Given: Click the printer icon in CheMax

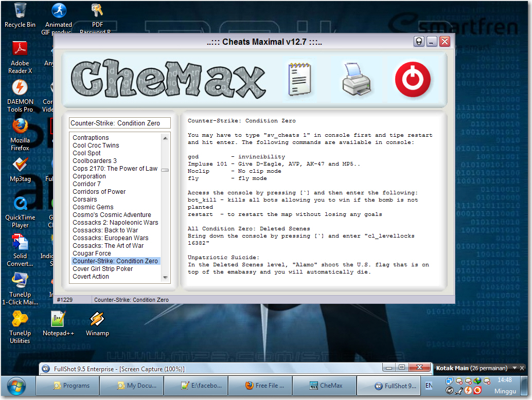Looking at the screenshot, I should [x=356, y=79].
